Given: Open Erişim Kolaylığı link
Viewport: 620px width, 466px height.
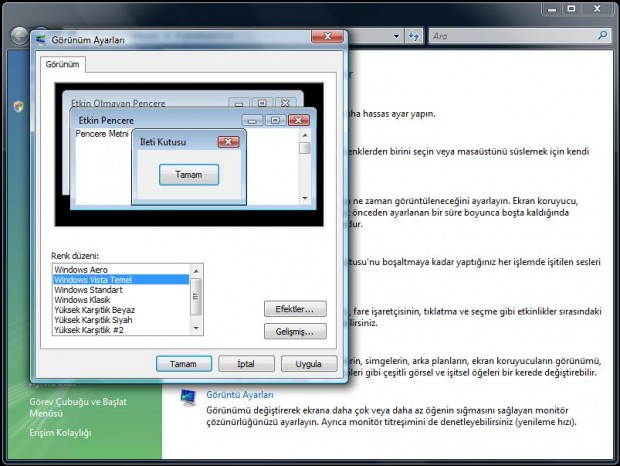Looking at the screenshot, I should (60, 433).
